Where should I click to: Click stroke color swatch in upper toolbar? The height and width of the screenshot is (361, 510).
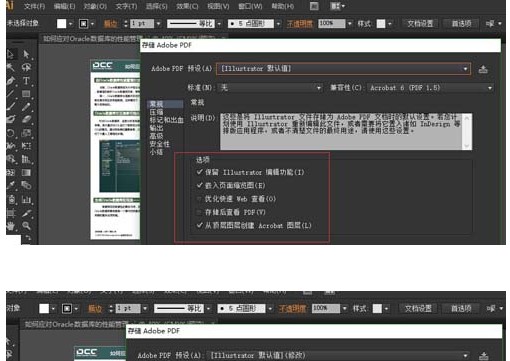click(x=83, y=24)
